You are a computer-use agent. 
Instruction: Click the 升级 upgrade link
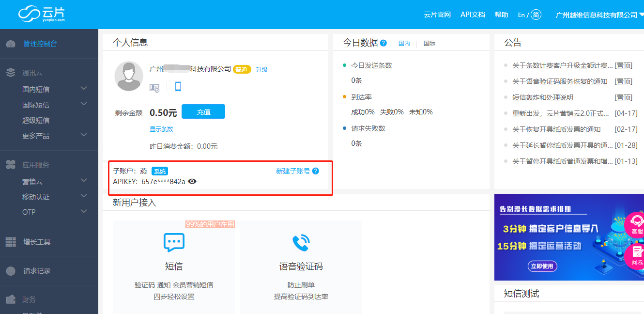pos(262,69)
